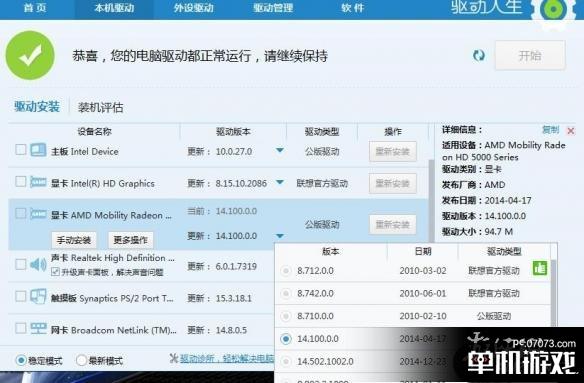Switch to 外设驱动 tab
The height and width of the screenshot is (383, 584).
coord(193,8)
